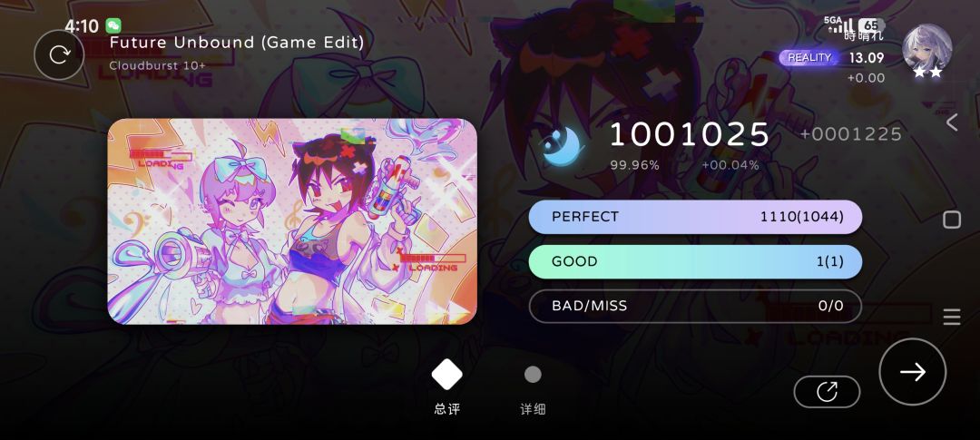Open the share result icon
The image size is (980, 440).
(x=827, y=392)
